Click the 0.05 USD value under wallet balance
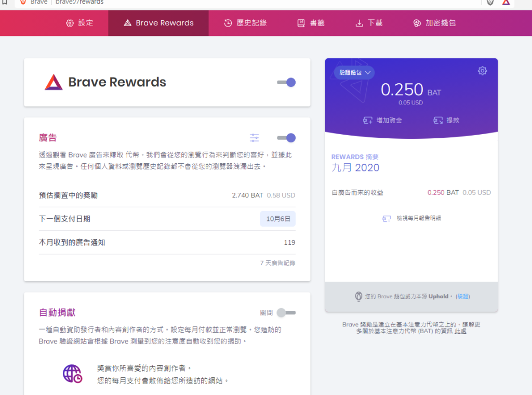This screenshot has height=395, width=532. [410, 103]
